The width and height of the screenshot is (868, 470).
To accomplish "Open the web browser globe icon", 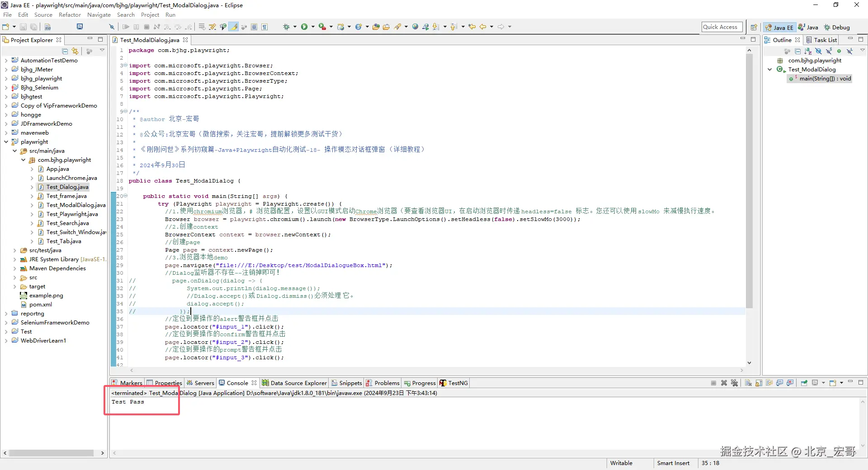I will 415,27.
